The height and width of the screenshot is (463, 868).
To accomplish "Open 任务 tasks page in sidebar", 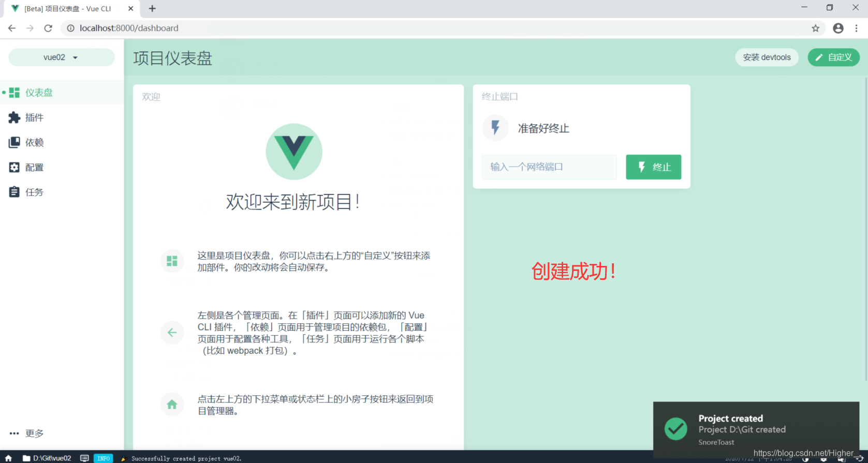I will (x=62, y=192).
